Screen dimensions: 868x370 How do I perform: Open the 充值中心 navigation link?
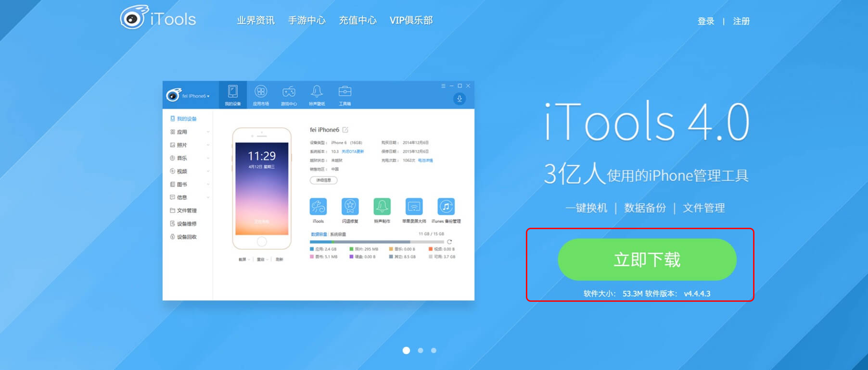click(x=357, y=20)
